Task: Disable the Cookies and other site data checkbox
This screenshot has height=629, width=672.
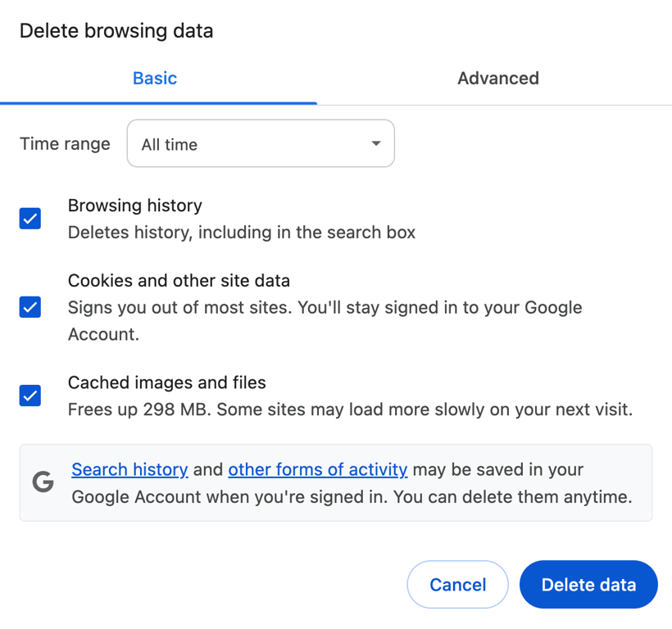Action: coord(30,307)
